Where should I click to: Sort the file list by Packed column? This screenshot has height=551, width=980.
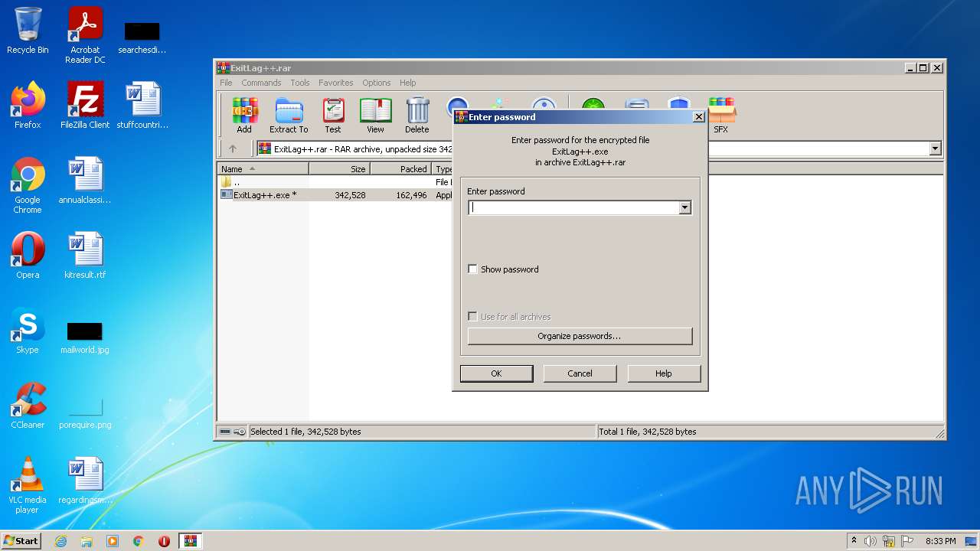(401, 169)
